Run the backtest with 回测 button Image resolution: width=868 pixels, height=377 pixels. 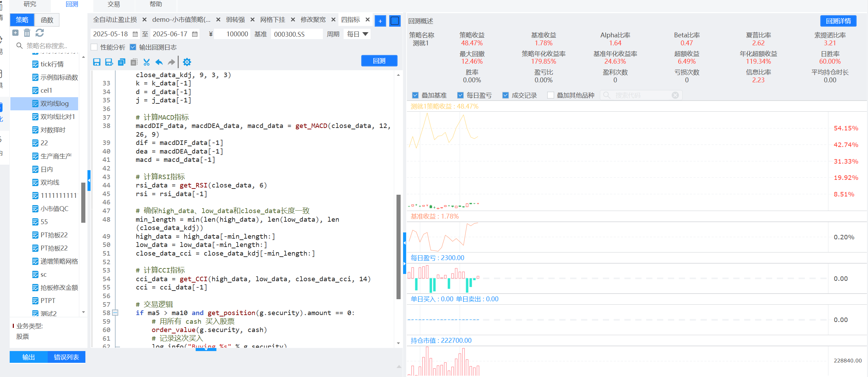[379, 61]
